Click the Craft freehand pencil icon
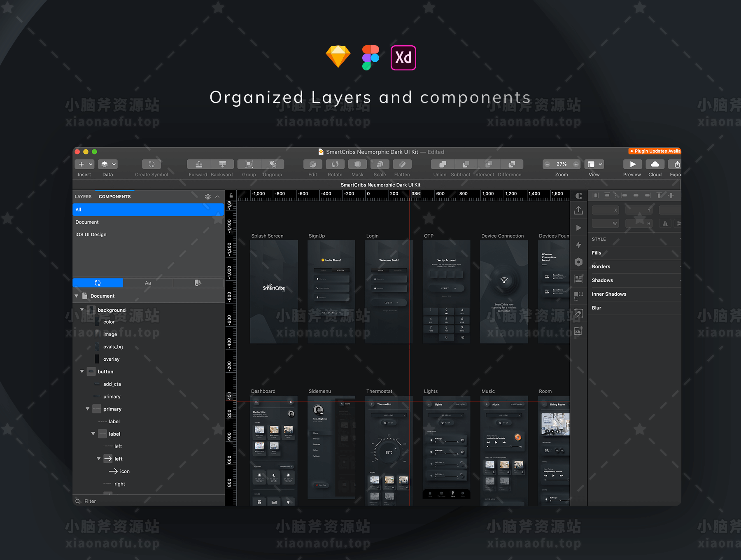The image size is (741, 560). point(578,313)
